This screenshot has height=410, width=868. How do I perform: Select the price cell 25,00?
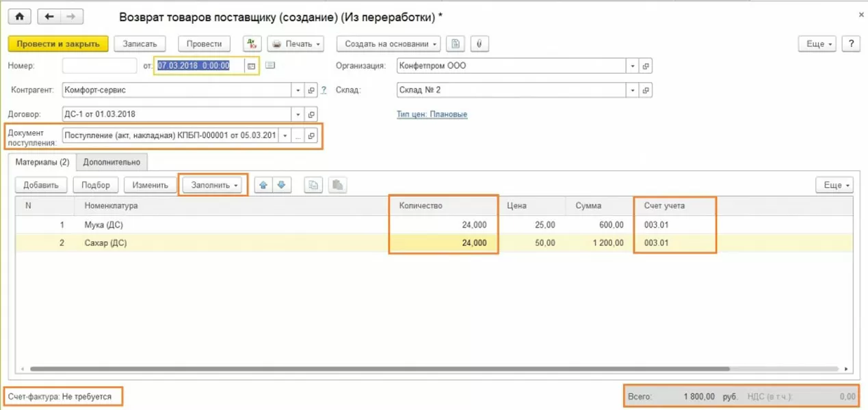pos(533,225)
